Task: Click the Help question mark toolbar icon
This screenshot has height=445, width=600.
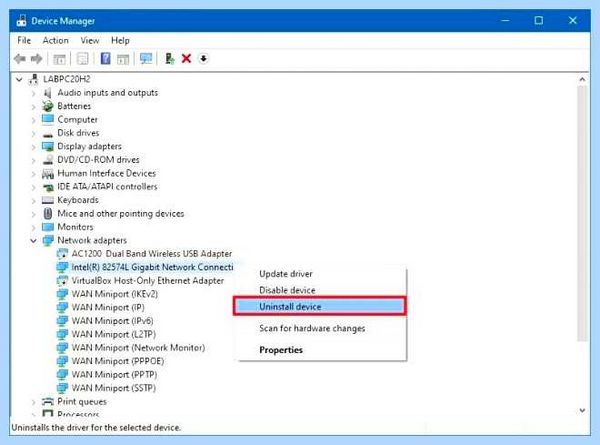Action: point(105,59)
